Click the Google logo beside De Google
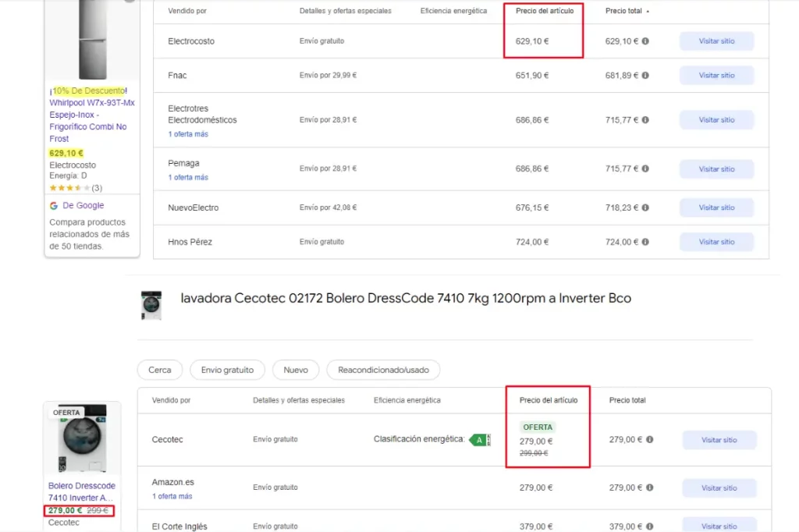Image resolution: width=799 pixels, height=532 pixels. (54, 205)
